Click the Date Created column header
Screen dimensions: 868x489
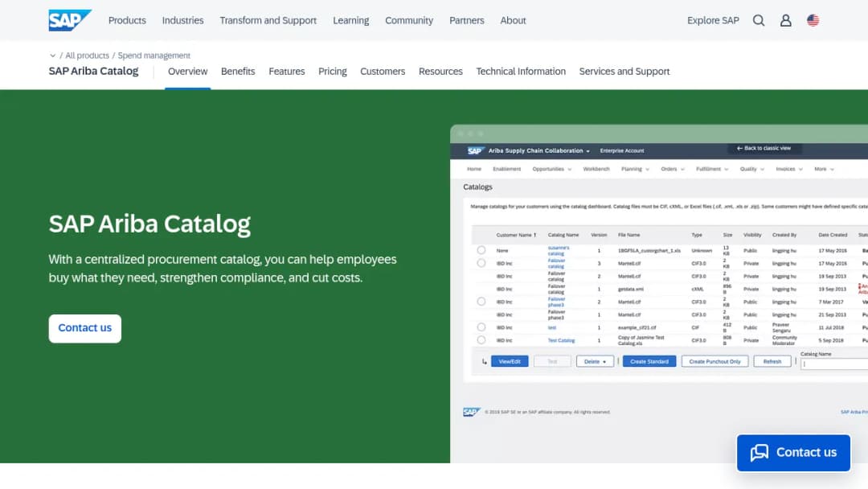point(833,235)
